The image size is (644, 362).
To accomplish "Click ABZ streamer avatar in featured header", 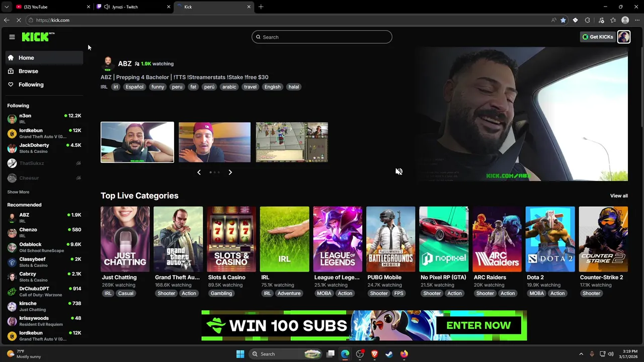I will [107, 63].
